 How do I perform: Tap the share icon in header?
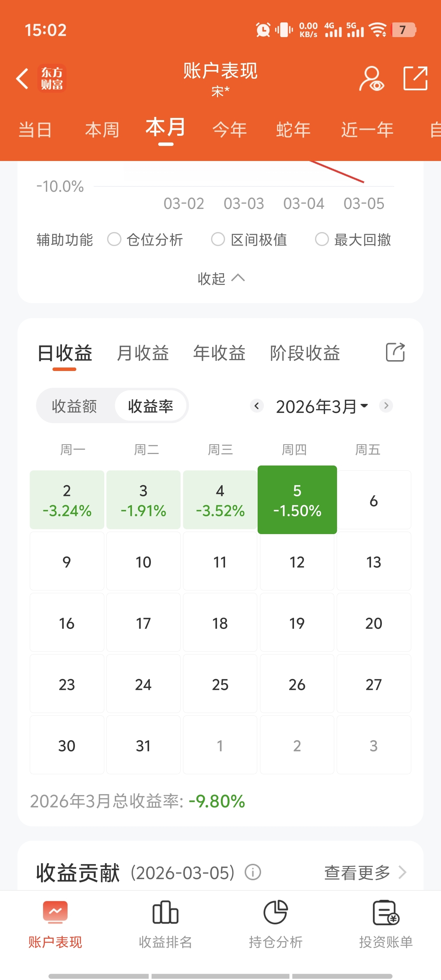click(415, 78)
